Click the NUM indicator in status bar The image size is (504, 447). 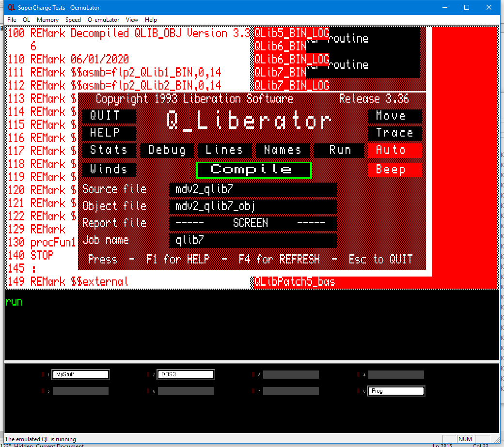pos(465,439)
